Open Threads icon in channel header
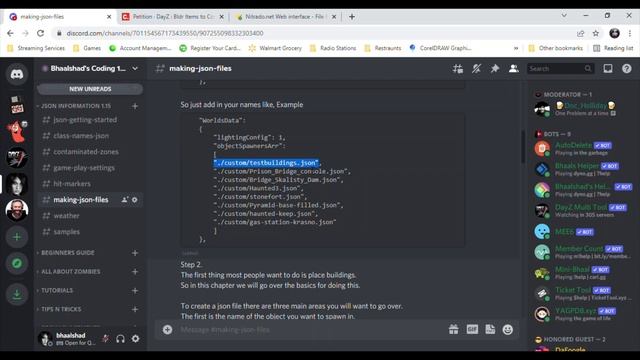This screenshot has width=640, height=360. pyautogui.click(x=458, y=69)
